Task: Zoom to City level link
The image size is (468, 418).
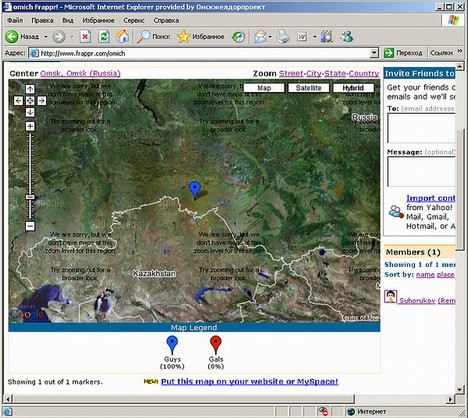Action: (314, 73)
